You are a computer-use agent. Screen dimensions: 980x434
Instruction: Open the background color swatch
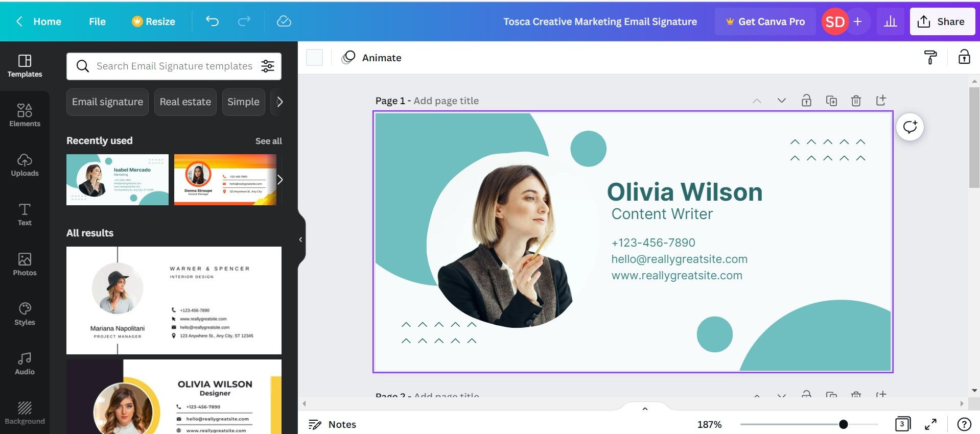(x=314, y=57)
